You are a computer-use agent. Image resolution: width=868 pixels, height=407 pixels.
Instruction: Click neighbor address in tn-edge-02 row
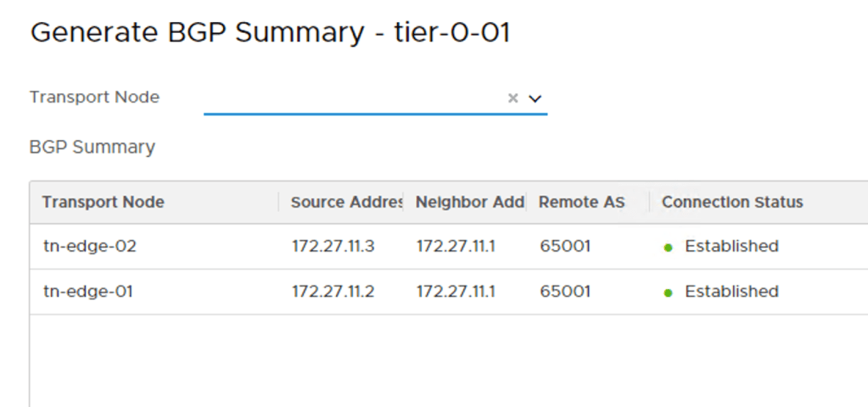coord(456,247)
